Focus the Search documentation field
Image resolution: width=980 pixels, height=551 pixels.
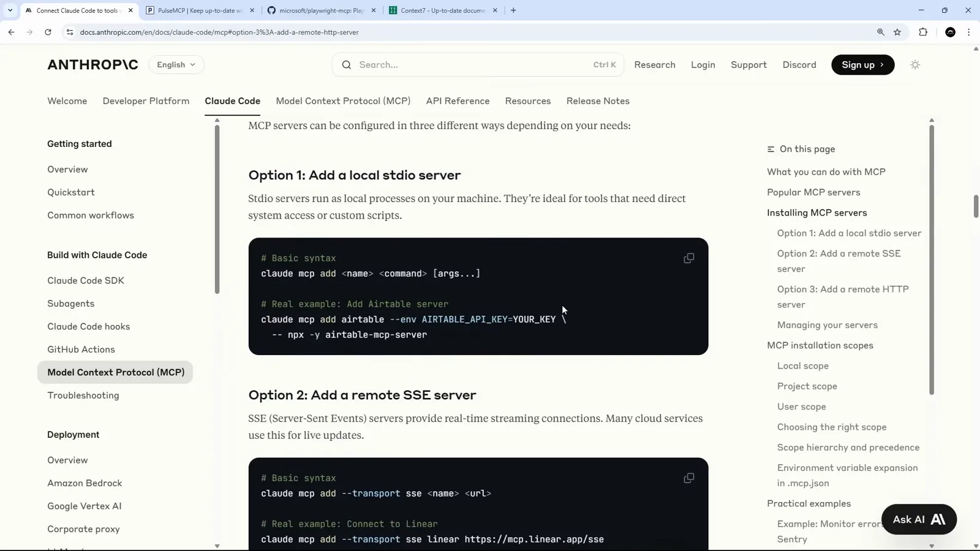478,65
